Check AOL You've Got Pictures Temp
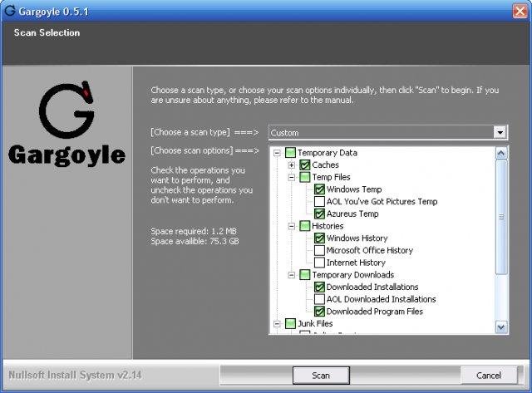Screen dimensions: 532x393 319,201
